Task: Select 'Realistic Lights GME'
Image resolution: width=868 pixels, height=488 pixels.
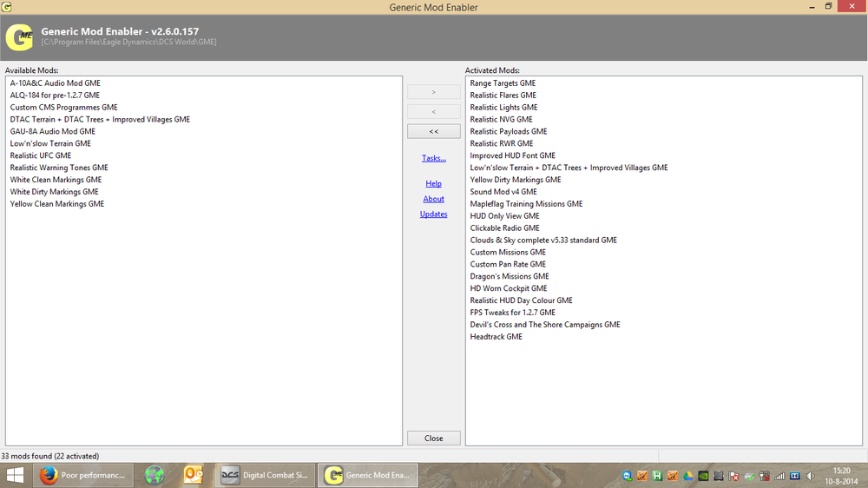Action: click(x=503, y=108)
